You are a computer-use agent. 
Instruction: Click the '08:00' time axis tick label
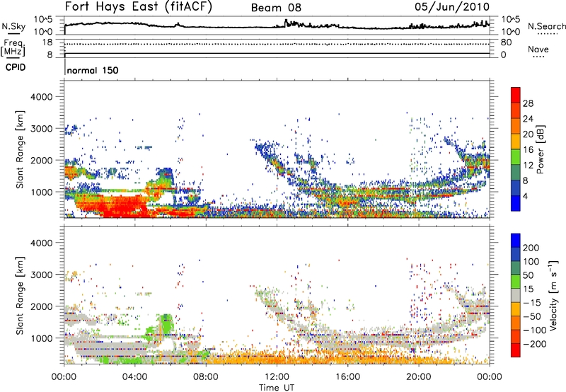[206, 377]
